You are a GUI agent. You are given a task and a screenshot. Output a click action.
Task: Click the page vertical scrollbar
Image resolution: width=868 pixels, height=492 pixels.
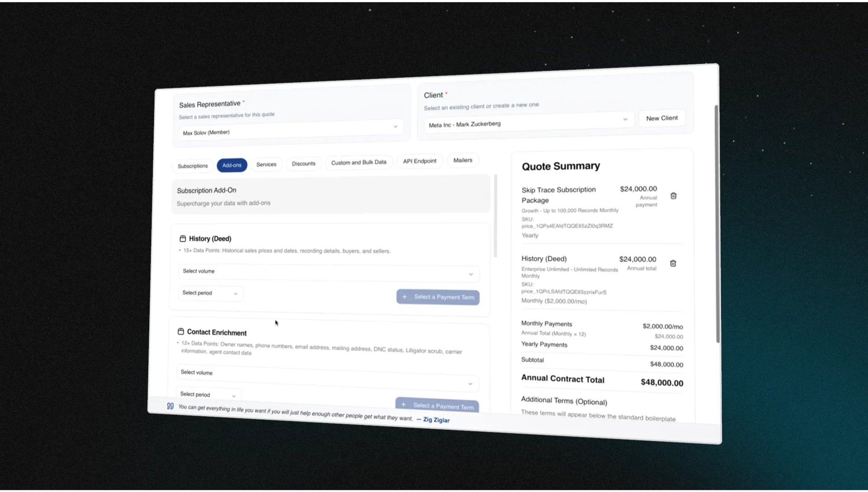(x=717, y=224)
